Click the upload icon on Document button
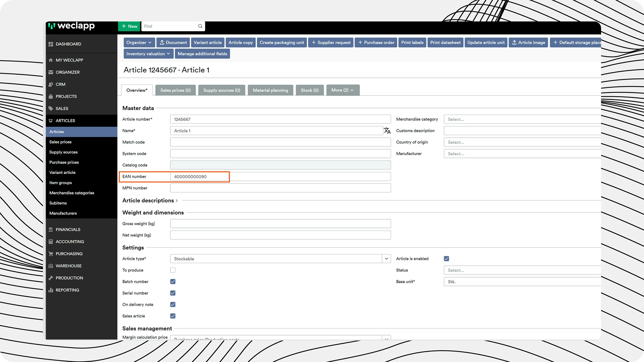644x362 pixels. 162,43
